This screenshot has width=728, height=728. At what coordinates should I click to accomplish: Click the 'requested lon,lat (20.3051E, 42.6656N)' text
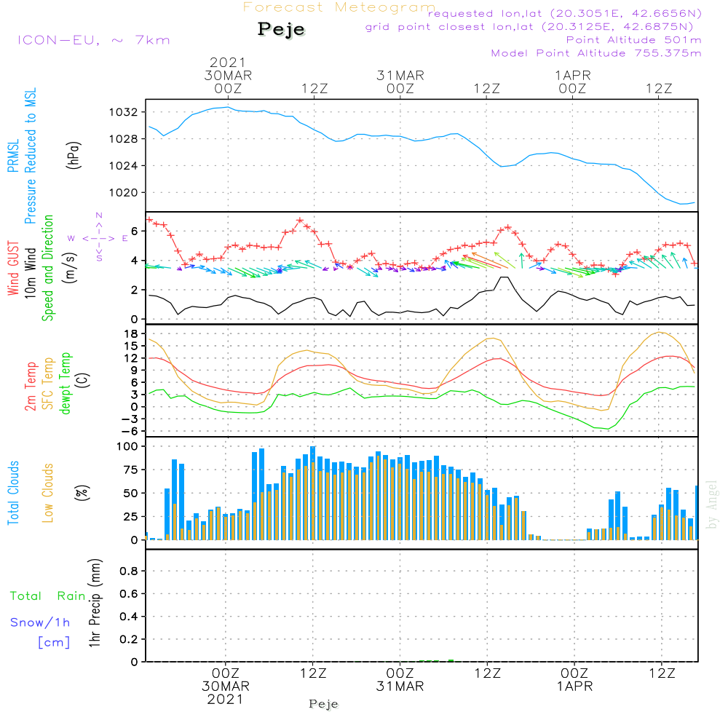pyautogui.click(x=565, y=13)
